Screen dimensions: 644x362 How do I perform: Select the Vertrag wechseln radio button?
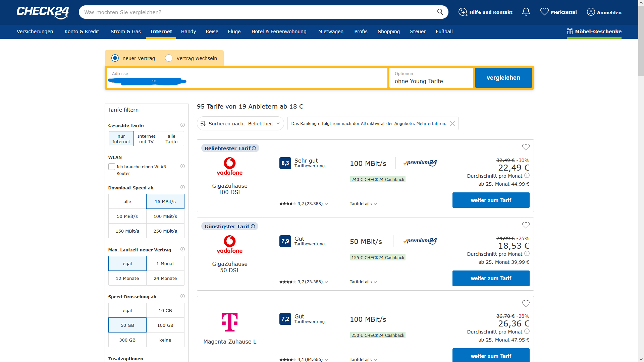[169, 58]
